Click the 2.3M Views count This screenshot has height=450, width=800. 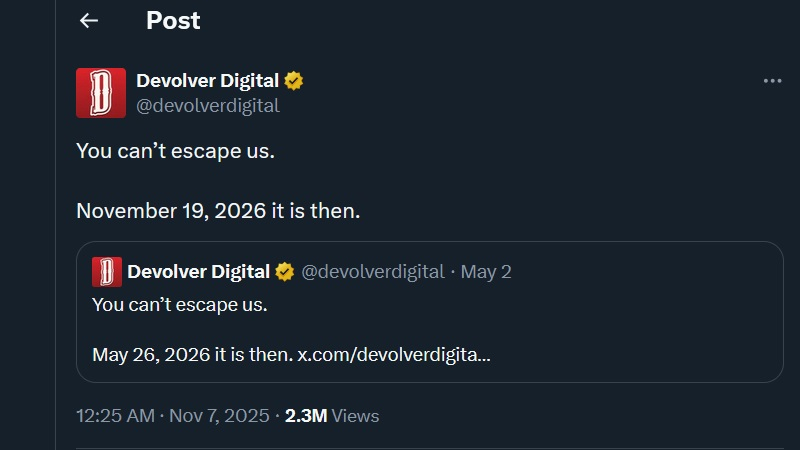(332, 415)
